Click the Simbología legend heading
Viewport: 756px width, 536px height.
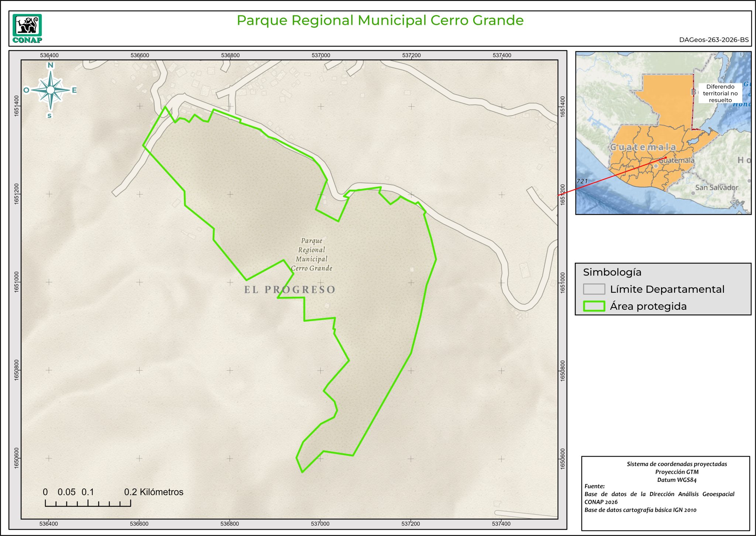pyautogui.click(x=612, y=272)
